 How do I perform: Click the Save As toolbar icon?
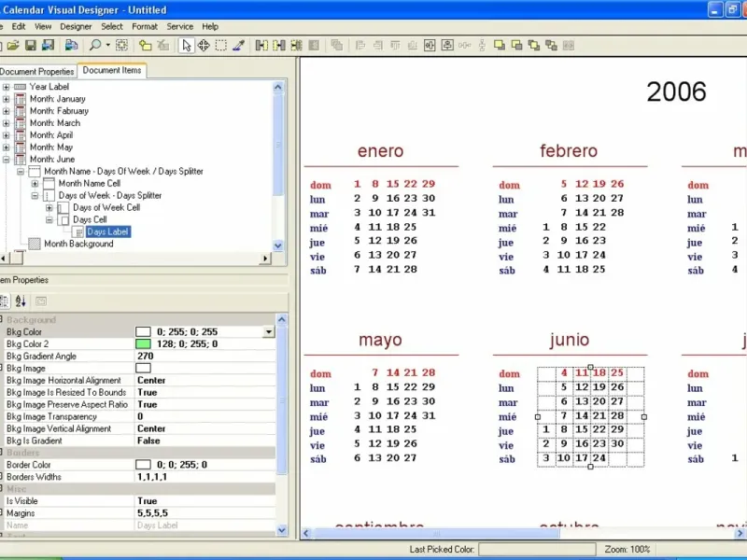pos(48,45)
